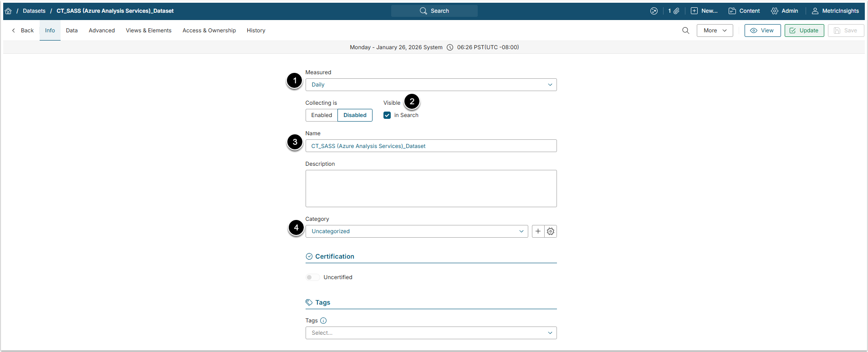Open the Admin gear menu
This screenshot has width=868, height=352.
[784, 11]
